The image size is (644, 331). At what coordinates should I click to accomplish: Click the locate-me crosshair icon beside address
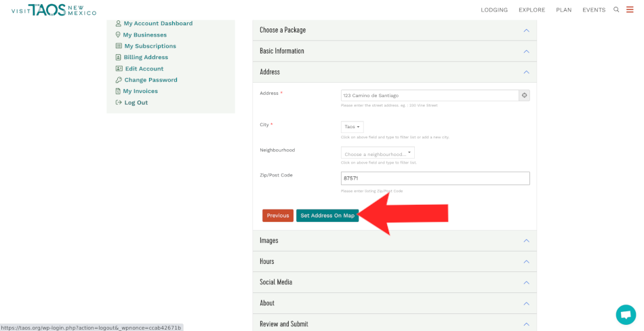[x=524, y=96]
